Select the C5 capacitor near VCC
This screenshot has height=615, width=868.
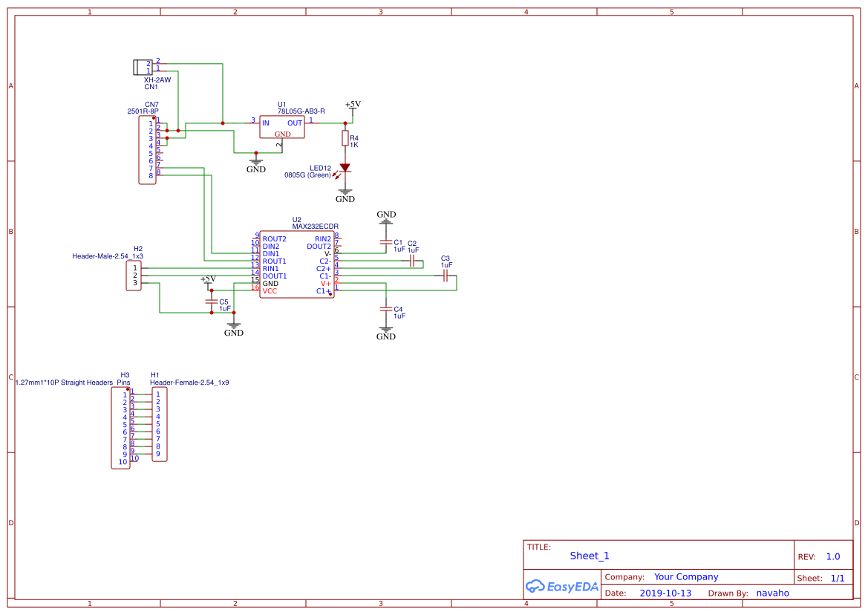[x=212, y=302]
